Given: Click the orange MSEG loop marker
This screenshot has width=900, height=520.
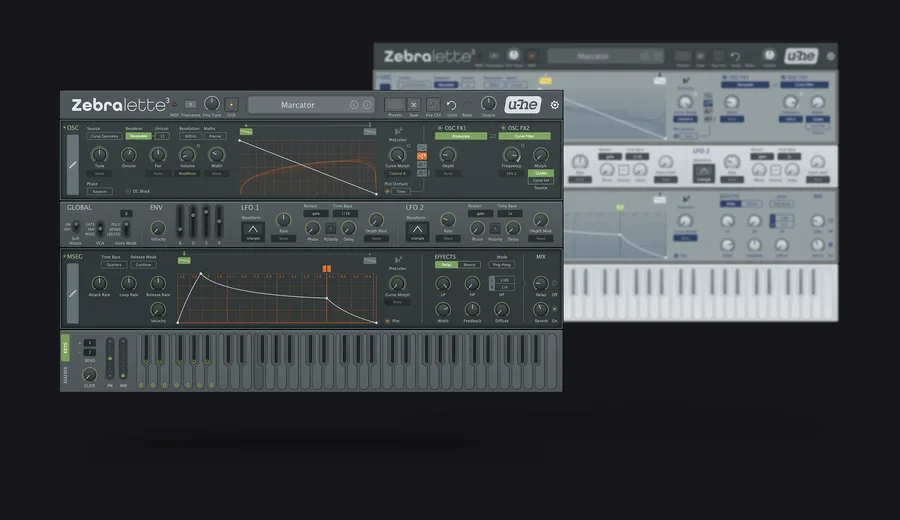Looking at the screenshot, I should [327, 269].
